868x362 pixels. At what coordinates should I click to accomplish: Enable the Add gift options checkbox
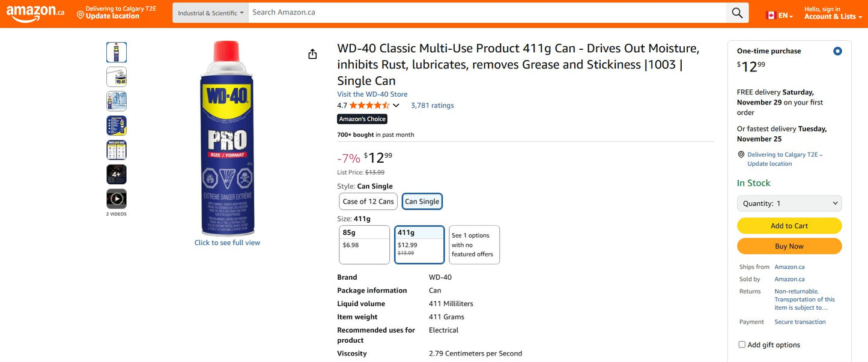click(x=741, y=344)
